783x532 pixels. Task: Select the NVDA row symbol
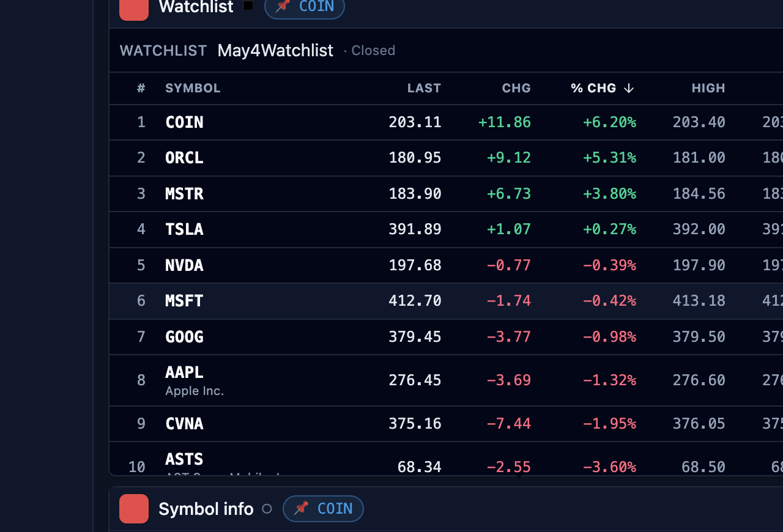point(184,265)
